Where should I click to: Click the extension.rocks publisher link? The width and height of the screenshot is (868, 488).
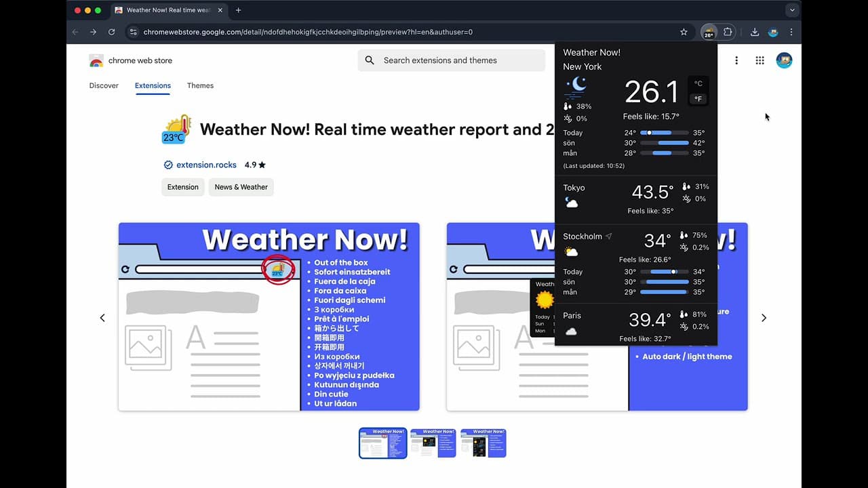(206, 165)
